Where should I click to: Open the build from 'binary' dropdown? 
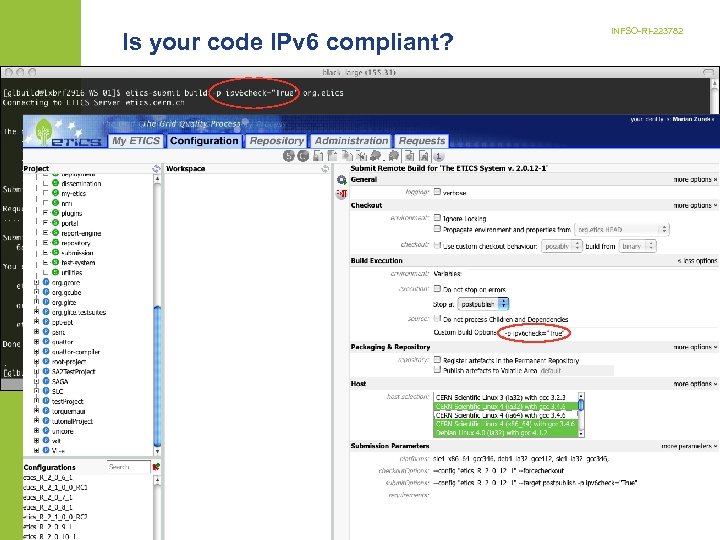[x=637, y=246]
